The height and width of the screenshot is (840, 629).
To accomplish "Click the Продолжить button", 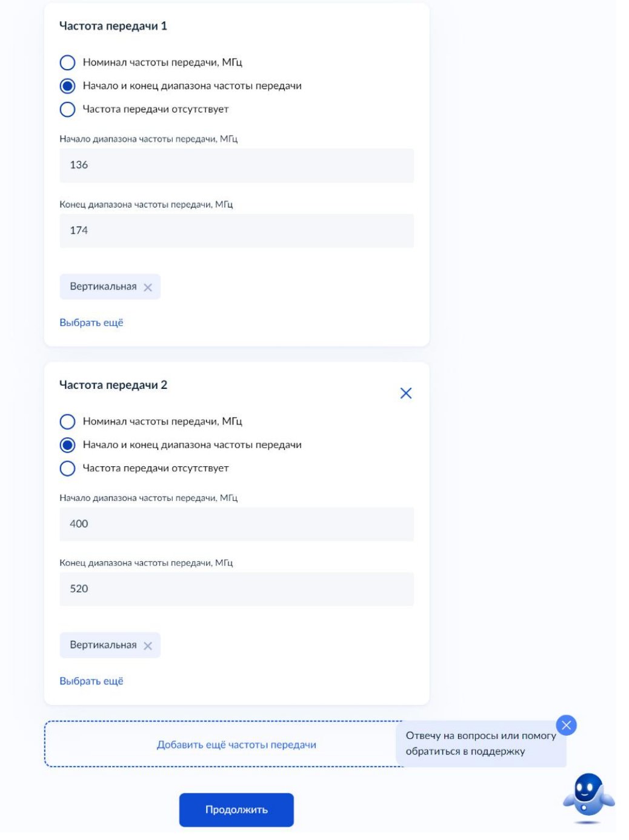I will [236, 810].
